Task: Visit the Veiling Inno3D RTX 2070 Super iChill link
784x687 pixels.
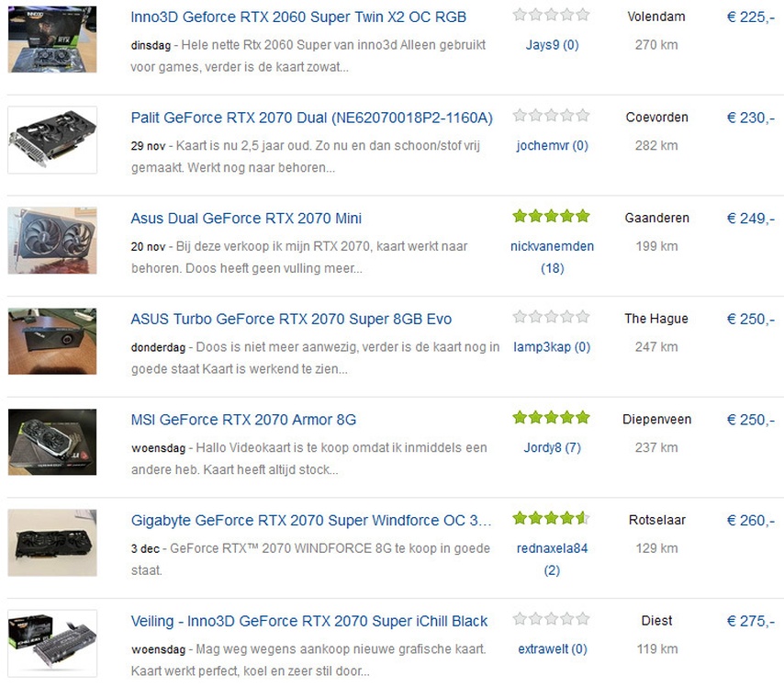Action: pos(309,622)
